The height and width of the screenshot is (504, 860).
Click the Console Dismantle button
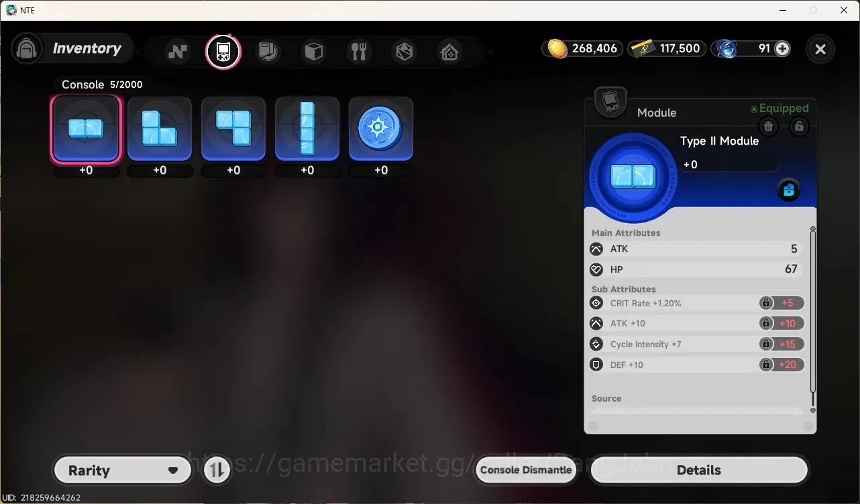[x=527, y=470]
